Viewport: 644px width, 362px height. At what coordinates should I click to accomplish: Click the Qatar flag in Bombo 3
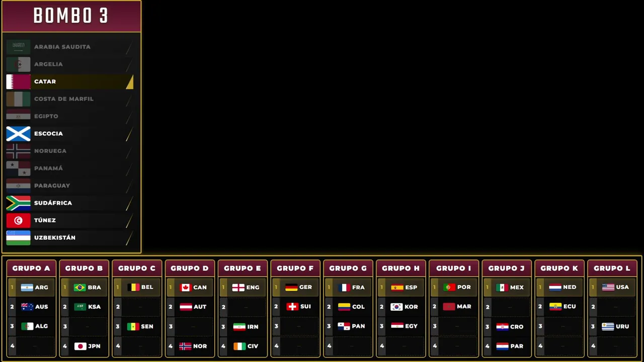(18, 81)
